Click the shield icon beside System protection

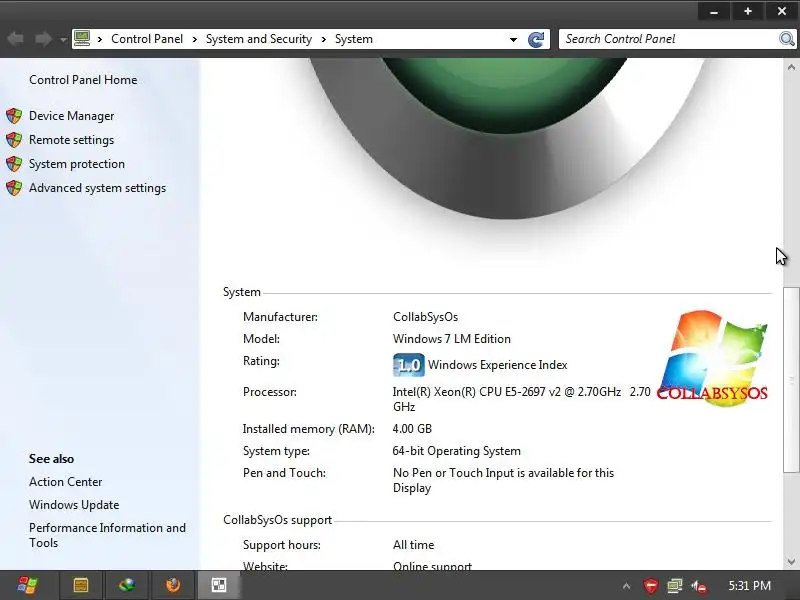(x=14, y=164)
